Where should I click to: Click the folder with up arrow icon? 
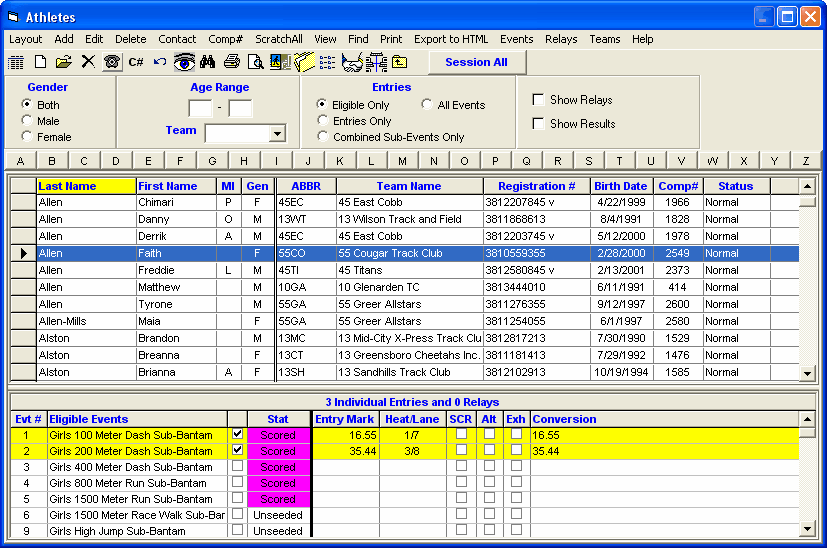400,62
